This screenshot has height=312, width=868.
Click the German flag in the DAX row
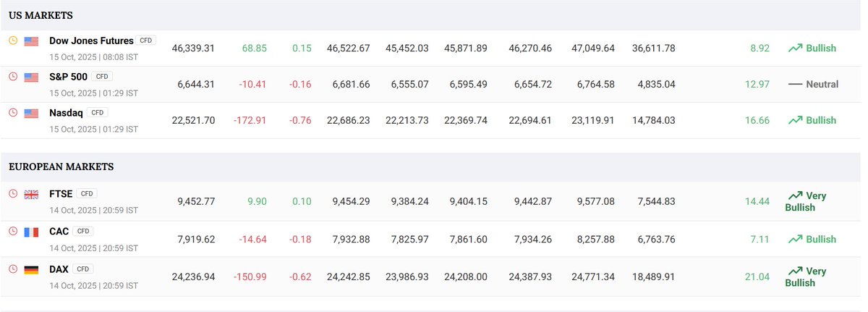31,269
